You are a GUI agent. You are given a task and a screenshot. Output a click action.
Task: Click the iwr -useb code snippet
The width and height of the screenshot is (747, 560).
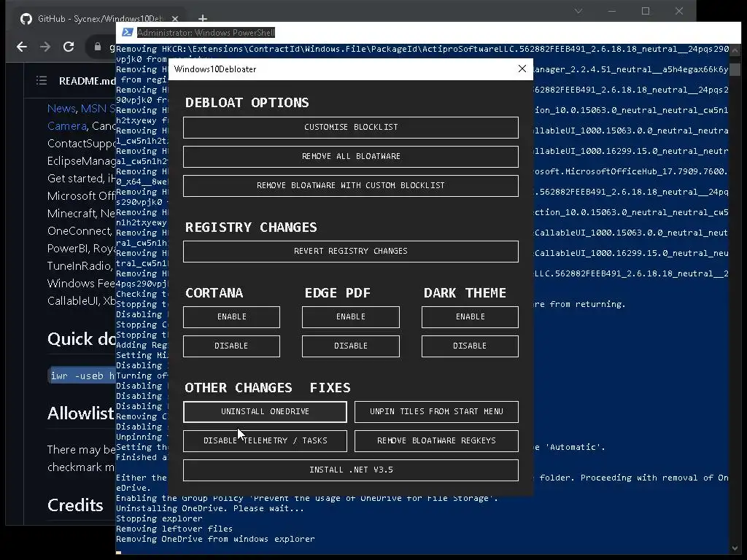82,376
